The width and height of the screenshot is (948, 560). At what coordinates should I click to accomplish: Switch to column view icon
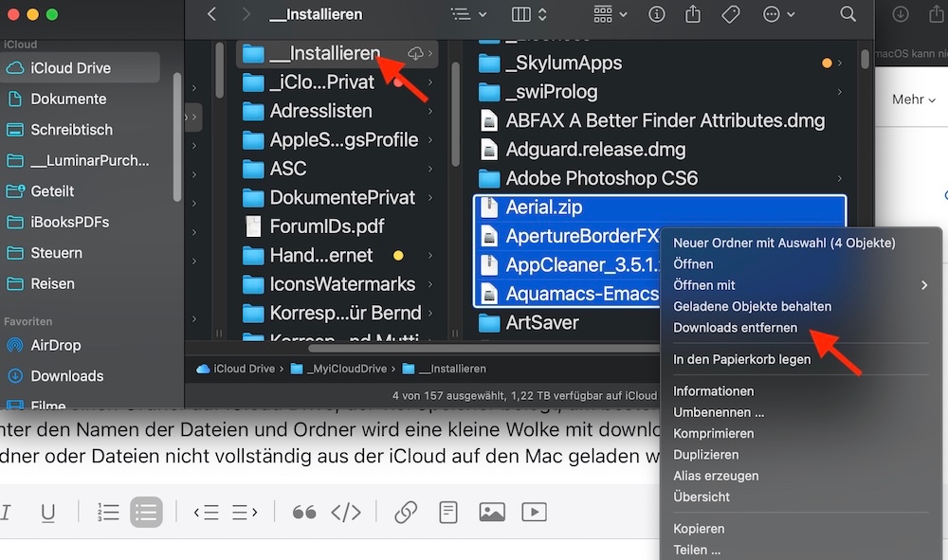(521, 14)
